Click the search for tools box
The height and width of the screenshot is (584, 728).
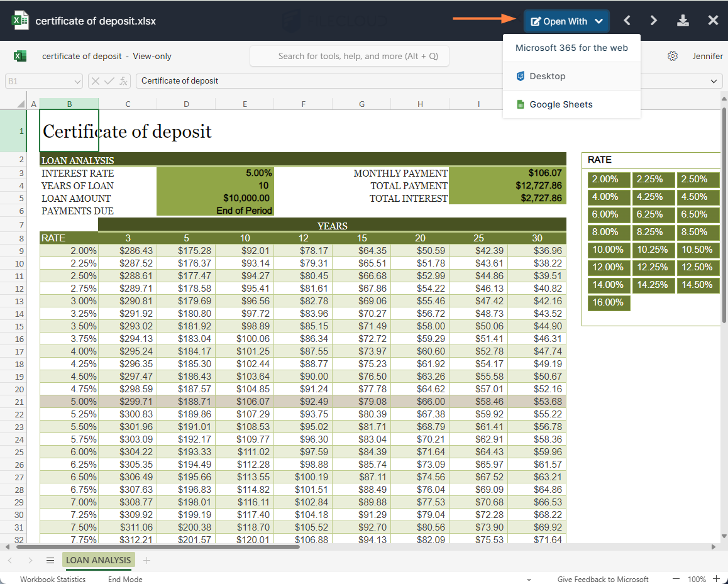358,56
